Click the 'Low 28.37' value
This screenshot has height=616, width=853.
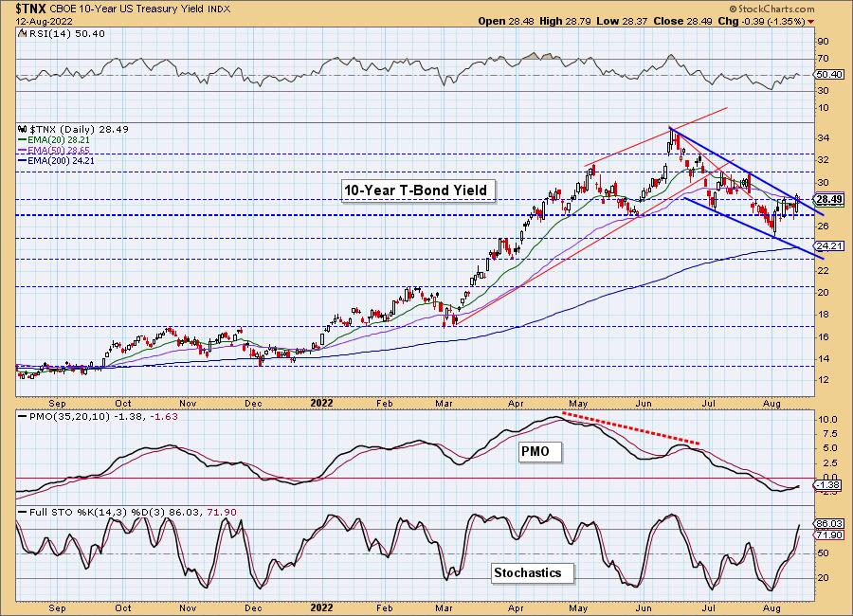(622, 21)
